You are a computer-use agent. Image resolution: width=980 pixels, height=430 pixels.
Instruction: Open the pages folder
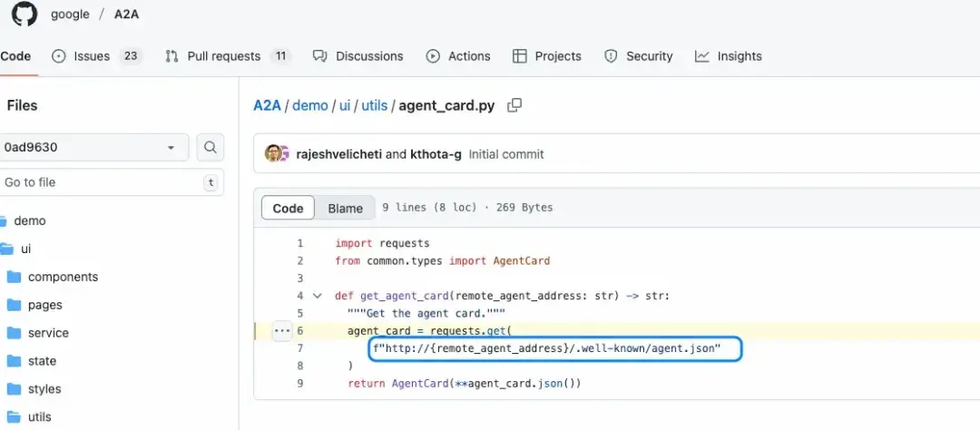[x=44, y=305]
